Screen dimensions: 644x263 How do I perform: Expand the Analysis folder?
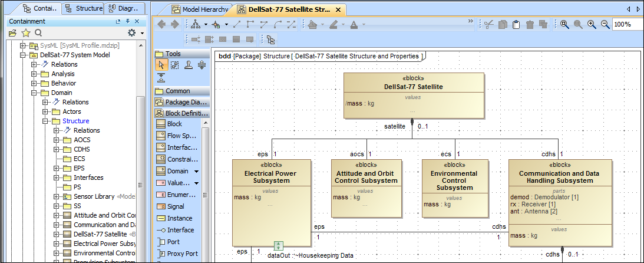[x=34, y=74]
